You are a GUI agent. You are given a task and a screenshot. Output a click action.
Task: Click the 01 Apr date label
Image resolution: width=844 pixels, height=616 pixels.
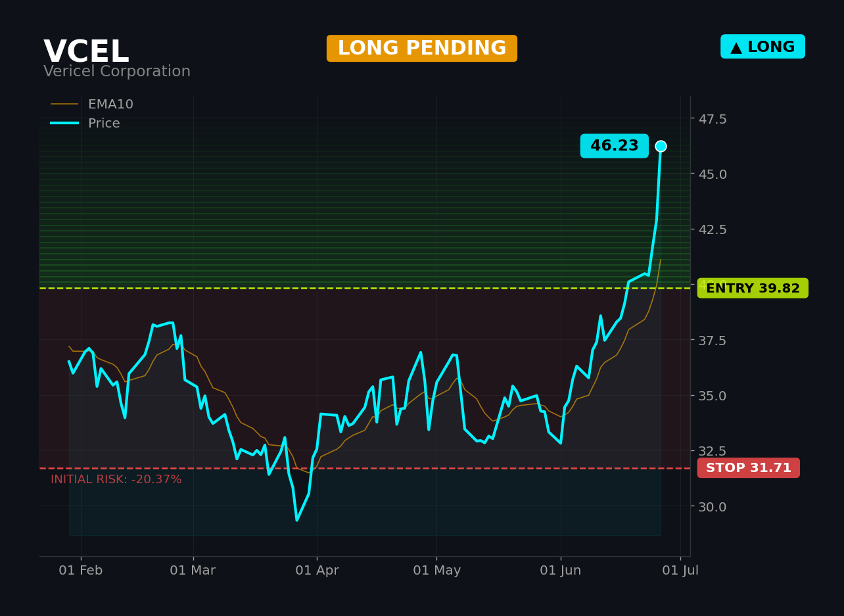(x=317, y=571)
